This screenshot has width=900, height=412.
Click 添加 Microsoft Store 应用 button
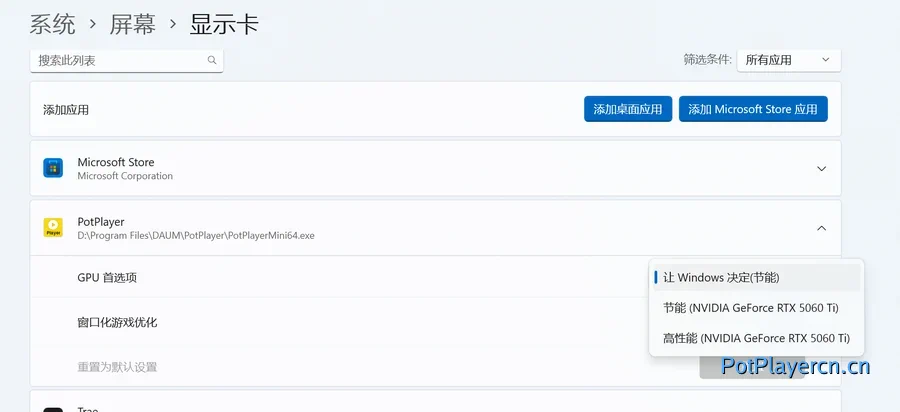753,109
